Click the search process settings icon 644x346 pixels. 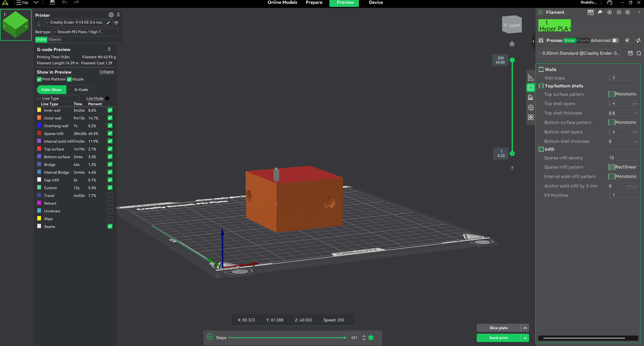(639, 53)
